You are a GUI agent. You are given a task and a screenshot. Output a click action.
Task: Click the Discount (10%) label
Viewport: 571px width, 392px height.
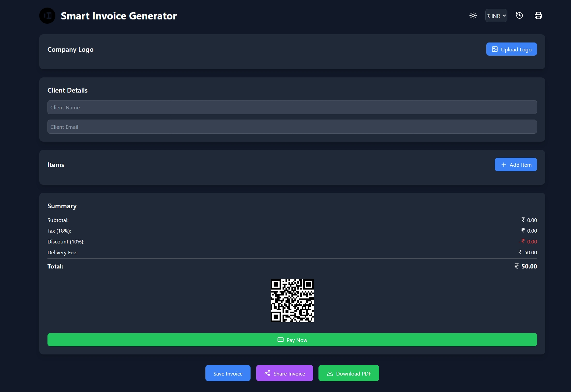pyautogui.click(x=66, y=241)
